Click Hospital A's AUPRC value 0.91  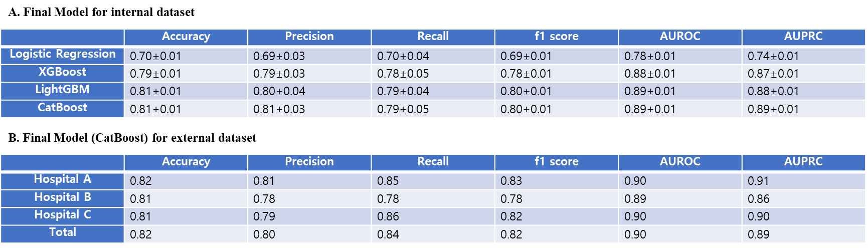pos(758,181)
